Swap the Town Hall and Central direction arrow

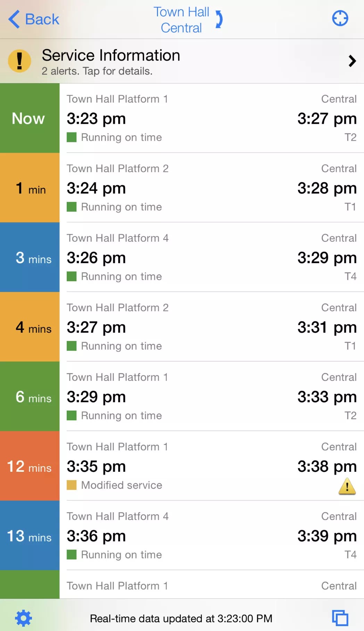(219, 19)
